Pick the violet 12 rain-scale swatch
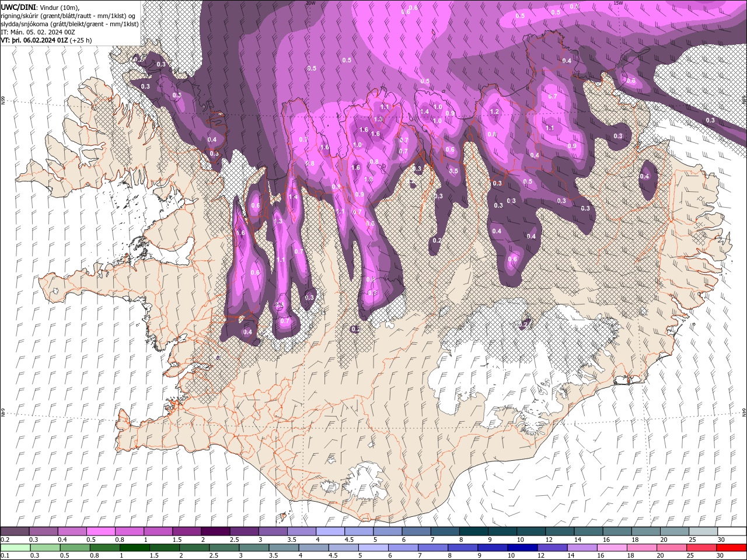747x560 pixels. coord(552,547)
